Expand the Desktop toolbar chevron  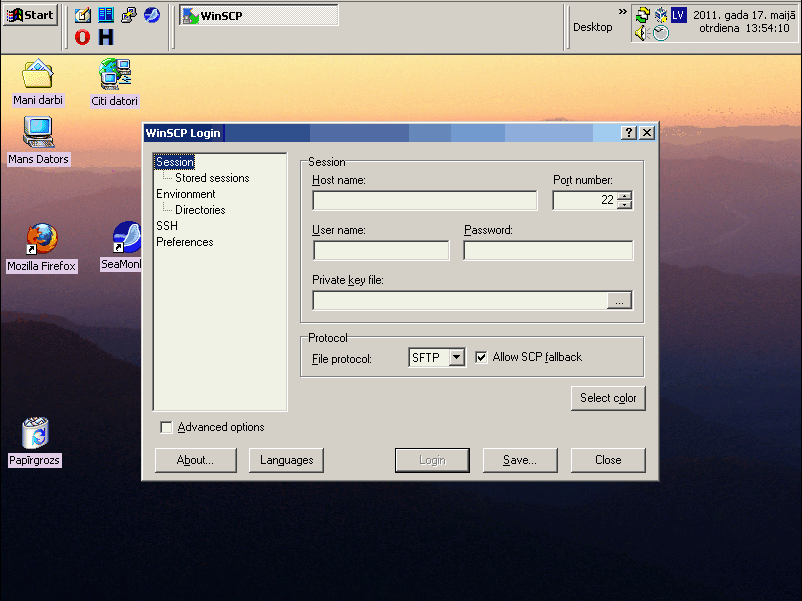pos(622,11)
